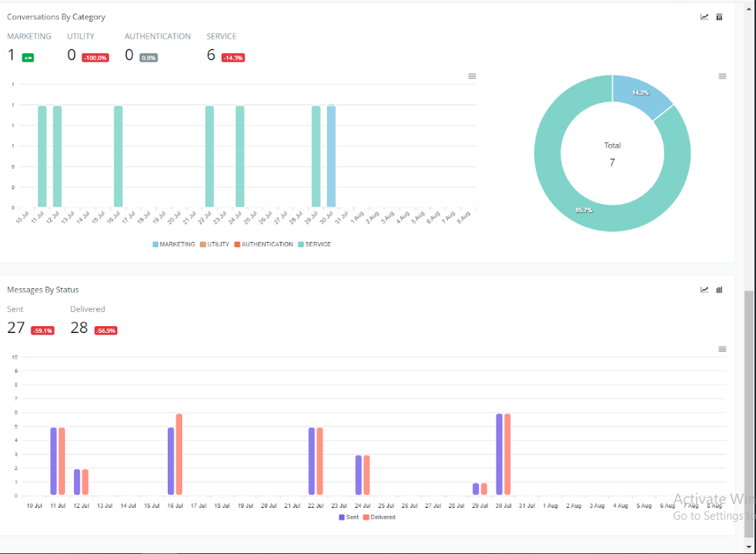756x554 pixels.
Task: Open hamburger menu of the donut chart
Action: pos(722,76)
